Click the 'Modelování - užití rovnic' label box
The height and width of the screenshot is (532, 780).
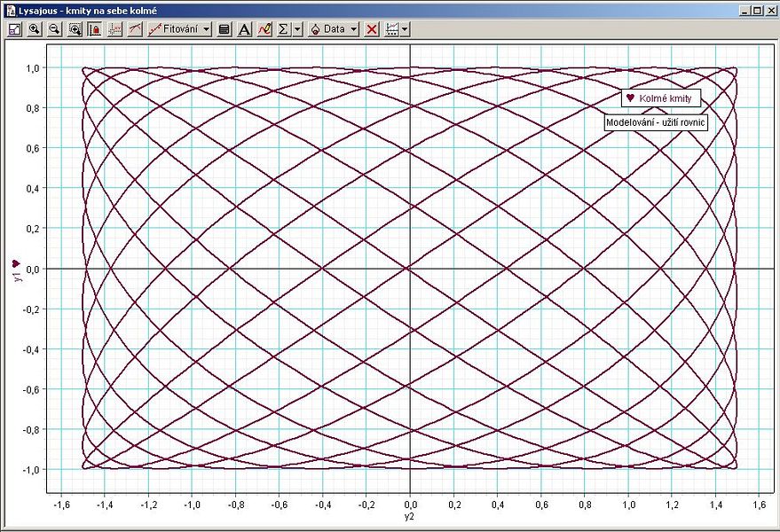(x=656, y=122)
